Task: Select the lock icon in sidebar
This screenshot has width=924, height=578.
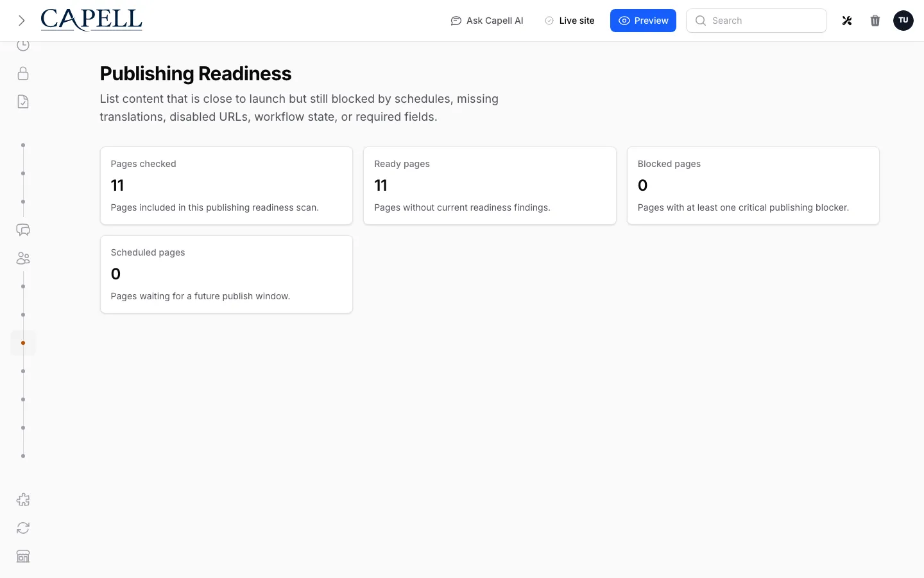Action: [x=23, y=73]
